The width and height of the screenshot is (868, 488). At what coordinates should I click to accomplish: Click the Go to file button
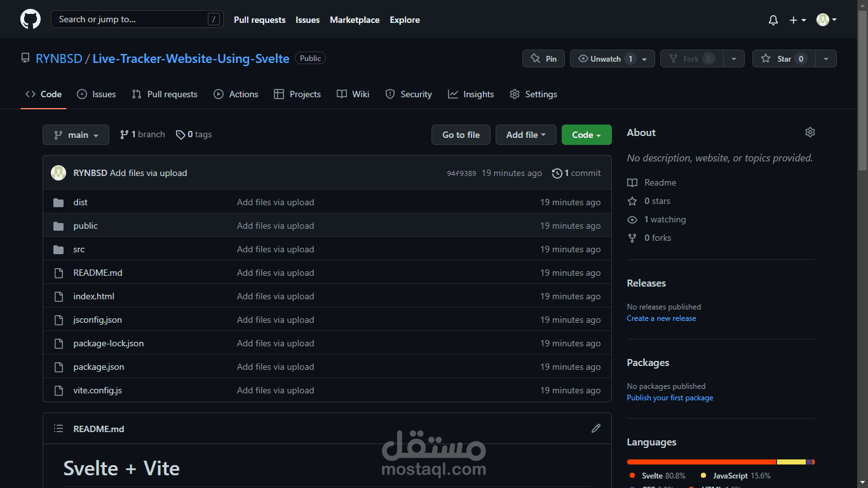tap(461, 135)
